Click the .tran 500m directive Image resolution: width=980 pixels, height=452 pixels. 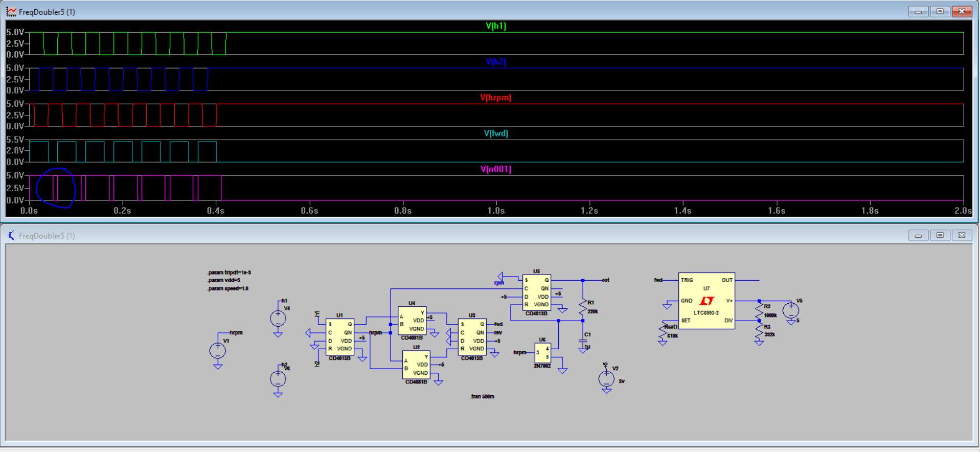coord(482,396)
